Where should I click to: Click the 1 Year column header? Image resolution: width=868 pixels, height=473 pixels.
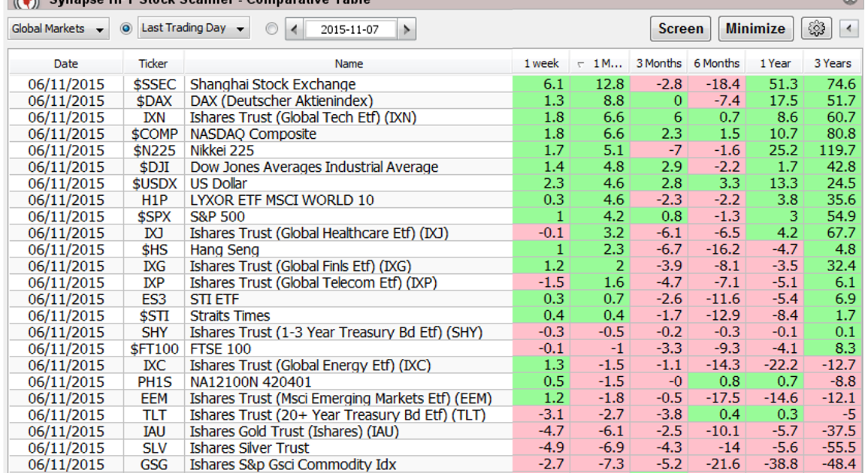coord(774,64)
